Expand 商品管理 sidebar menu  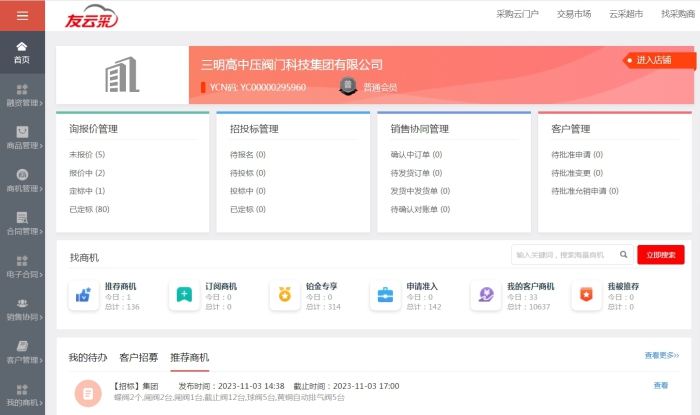click(22, 137)
